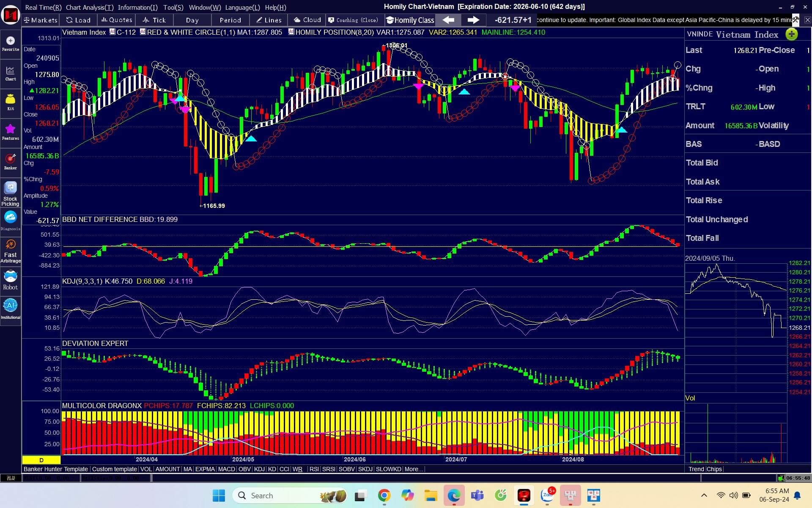The width and height of the screenshot is (812, 508).
Task: Open the Windows Start button
Action: 219,495
